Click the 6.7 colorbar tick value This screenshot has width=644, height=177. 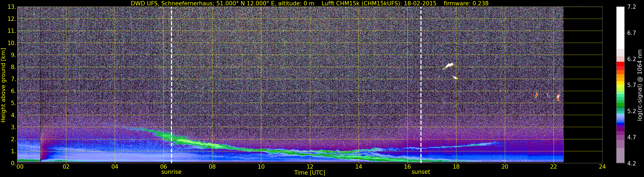point(632,33)
